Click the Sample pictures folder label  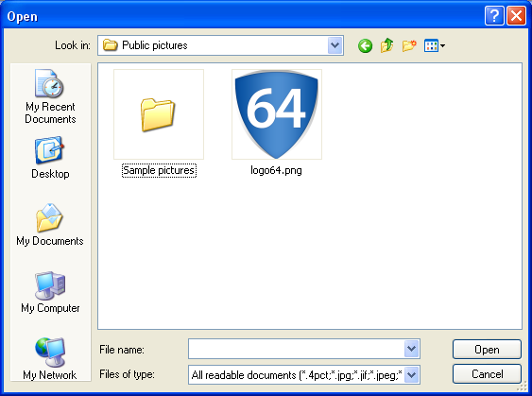[x=159, y=170]
